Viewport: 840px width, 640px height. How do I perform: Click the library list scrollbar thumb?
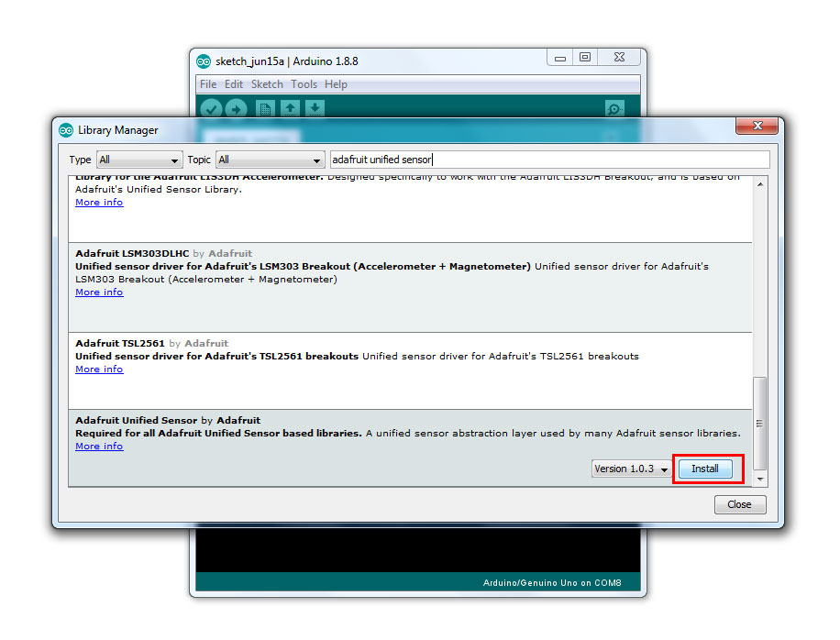759,423
